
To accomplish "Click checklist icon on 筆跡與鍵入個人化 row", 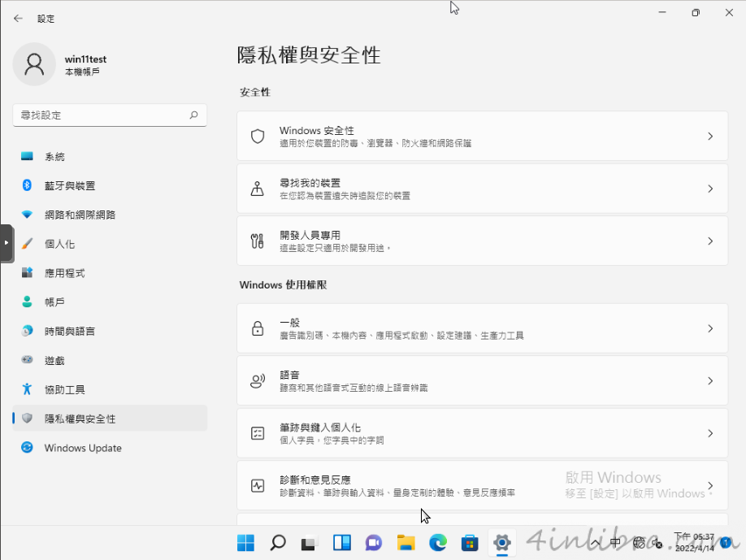I will pos(258,433).
